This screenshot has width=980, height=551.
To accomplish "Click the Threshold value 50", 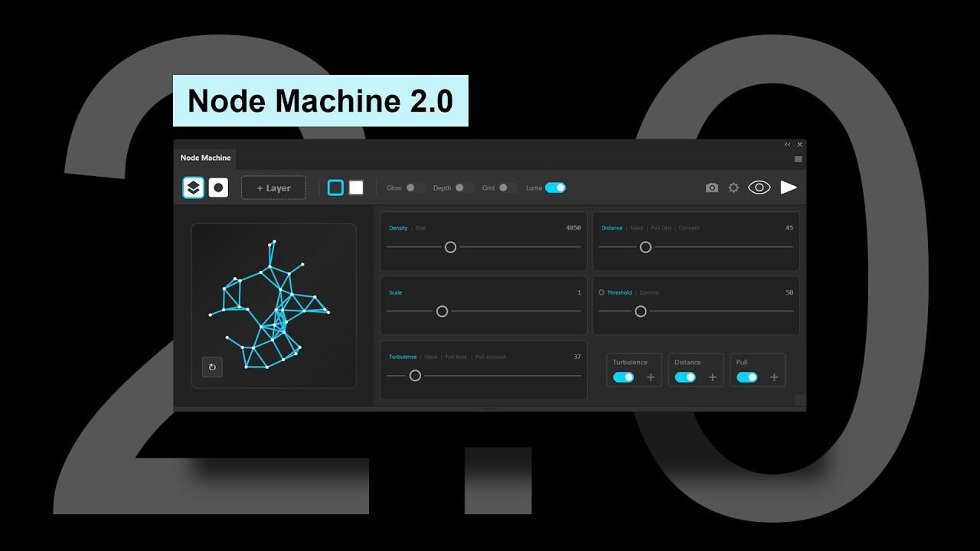I will coord(789,292).
